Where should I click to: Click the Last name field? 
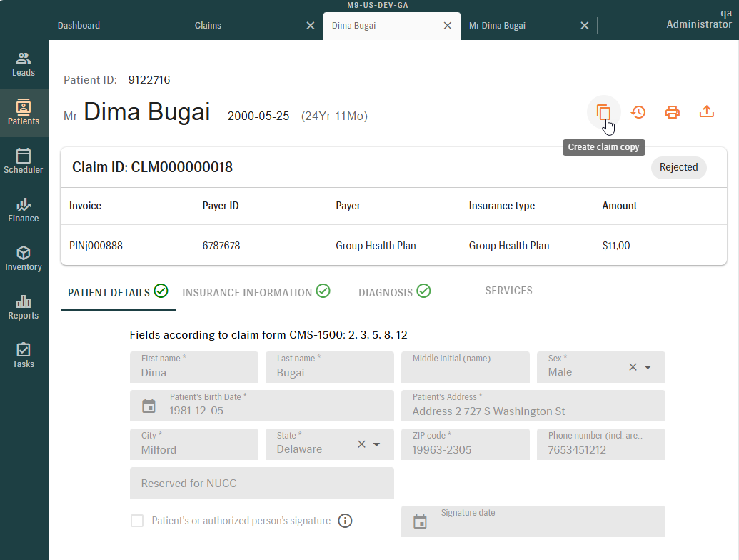[329, 366]
